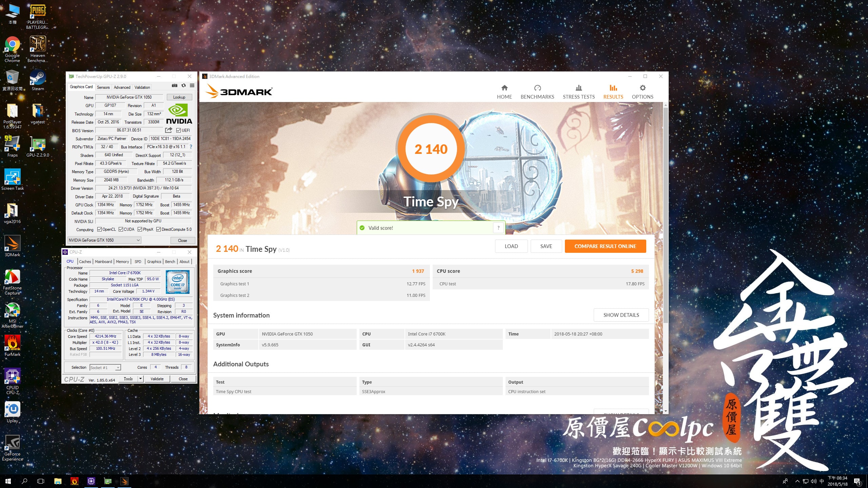The width and height of the screenshot is (868, 488).
Task: Open 3DMark Options gear
Action: point(642,92)
